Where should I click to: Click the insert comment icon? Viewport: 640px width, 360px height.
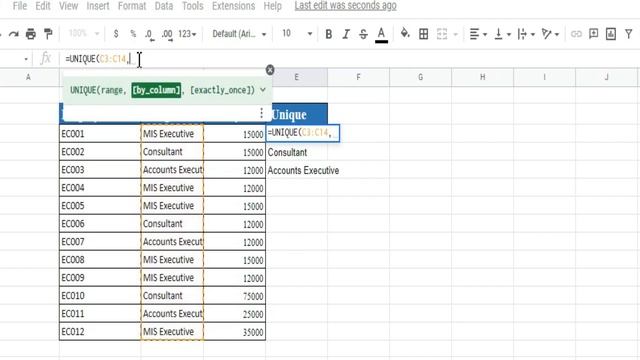[x=593, y=34]
